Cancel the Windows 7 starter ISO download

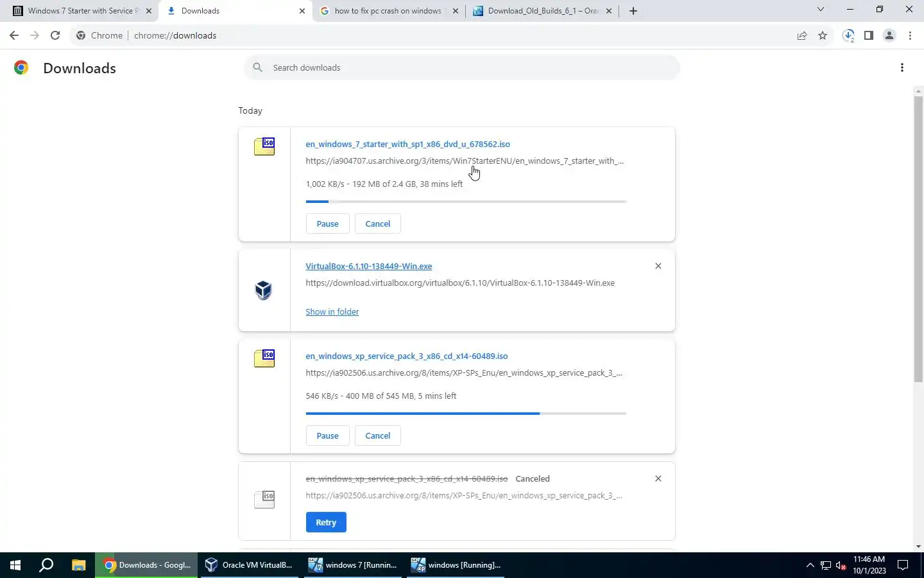tap(377, 223)
